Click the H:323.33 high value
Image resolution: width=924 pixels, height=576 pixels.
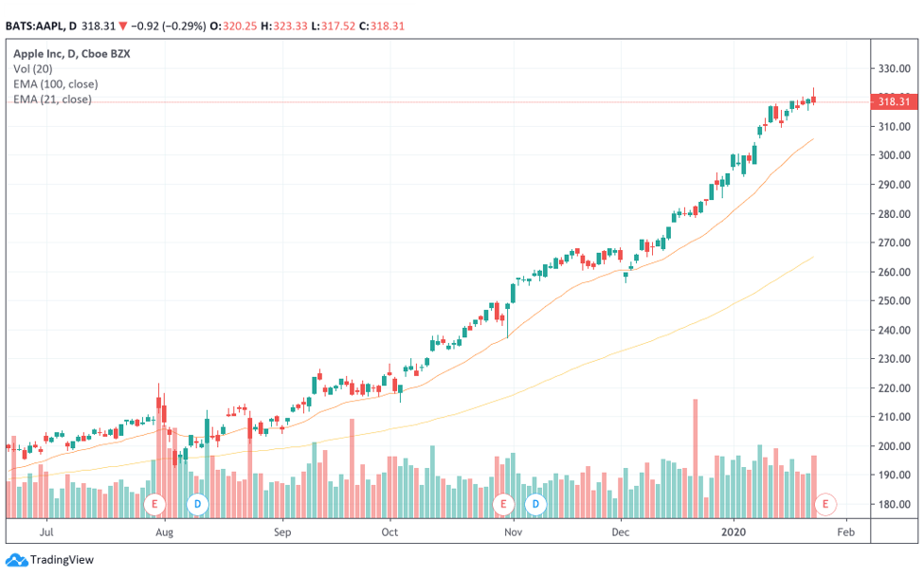284,26
